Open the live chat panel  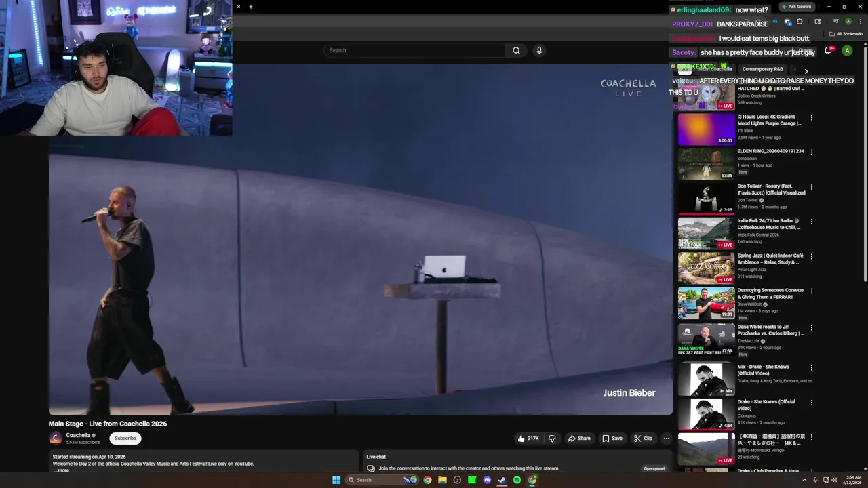(654, 468)
